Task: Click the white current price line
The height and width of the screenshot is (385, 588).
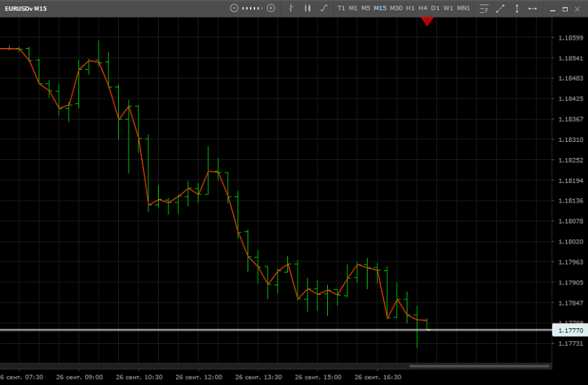Action: [276, 330]
